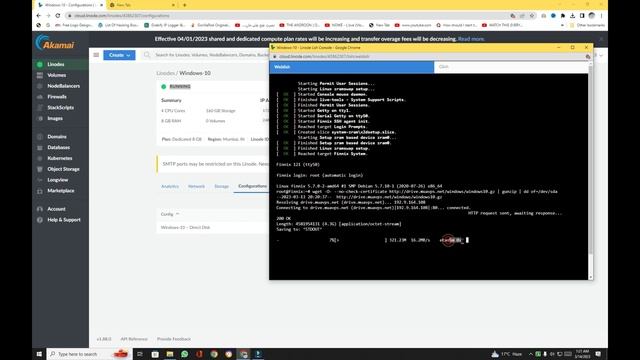
Task: Switch to the Glish console tab
Action: 511,67
